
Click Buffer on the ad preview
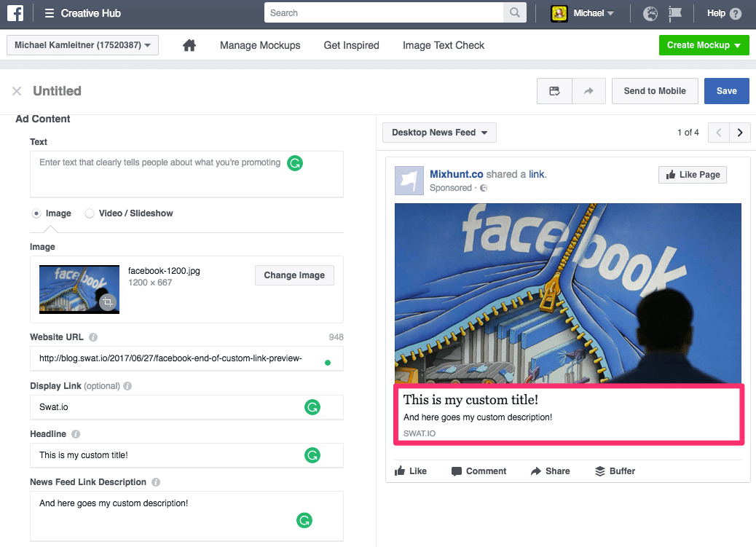click(x=615, y=471)
